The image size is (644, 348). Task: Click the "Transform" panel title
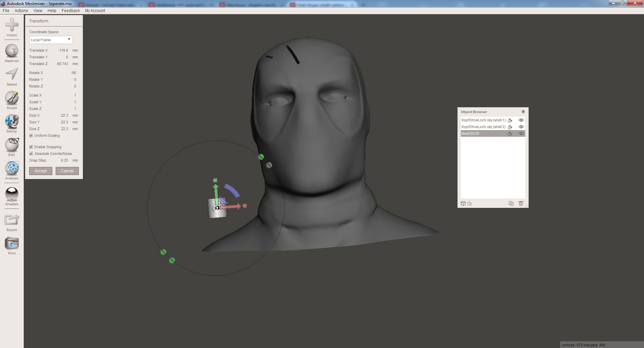[39, 21]
